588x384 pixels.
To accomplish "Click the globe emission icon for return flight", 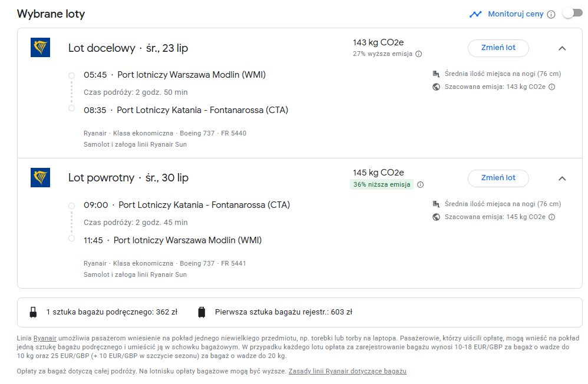I will click(436, 217).
